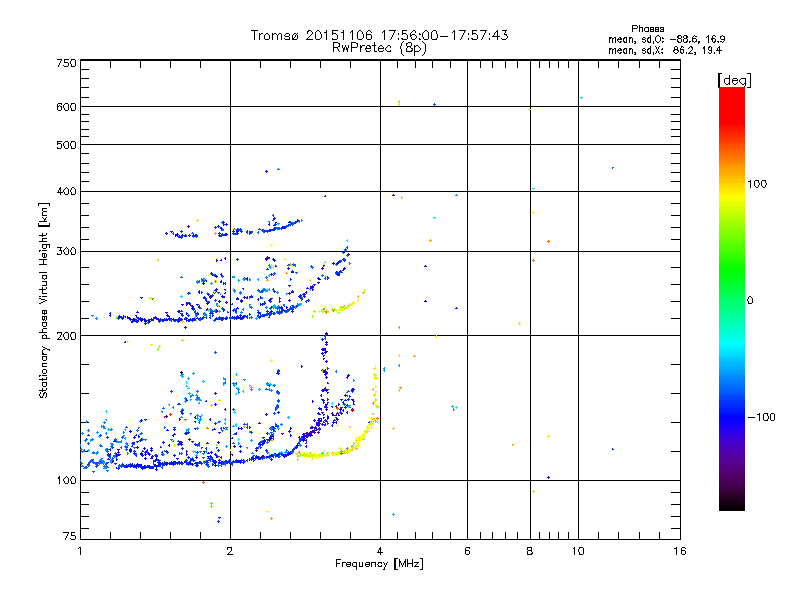Image resolution: width=800 pixels, height=600 pixels.
Task: Click the colorbar tick label '0'
Action: tap(749, 301)
